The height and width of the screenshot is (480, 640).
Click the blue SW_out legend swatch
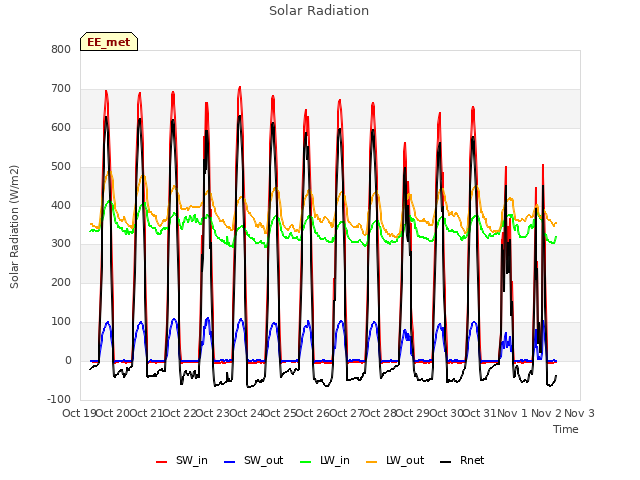[230, 462]
